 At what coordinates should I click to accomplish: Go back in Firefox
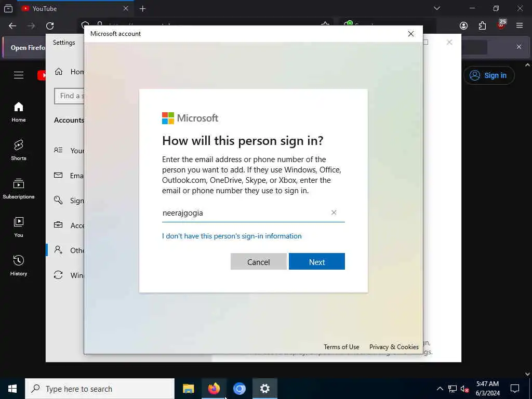pyautogui.click(x=12, y=26)
